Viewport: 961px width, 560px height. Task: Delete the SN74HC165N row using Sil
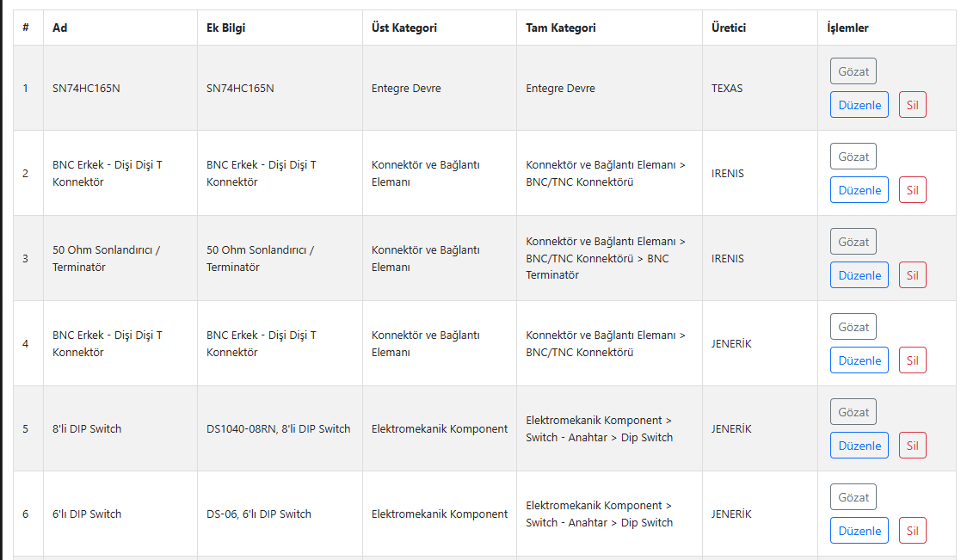tap(912, 105)
